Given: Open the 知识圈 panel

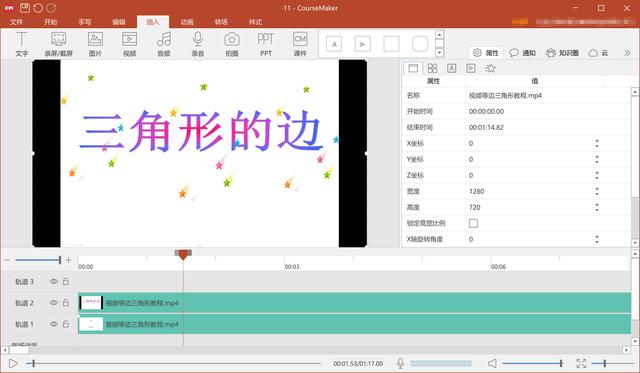Looking at the screenshot, I should coord(562,53).
